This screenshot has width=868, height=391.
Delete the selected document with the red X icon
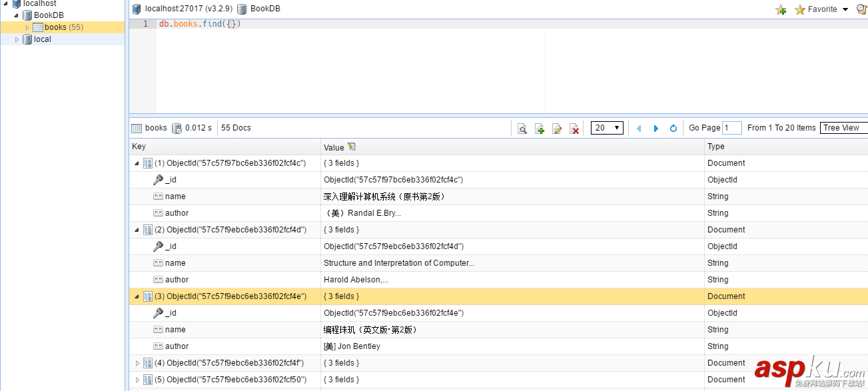(x=574, y=128)
